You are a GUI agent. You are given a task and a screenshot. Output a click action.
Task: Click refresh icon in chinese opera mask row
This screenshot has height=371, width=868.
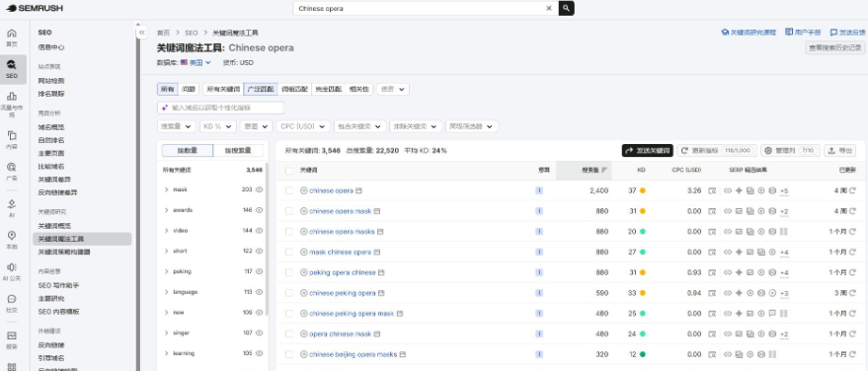coord(852,210)
